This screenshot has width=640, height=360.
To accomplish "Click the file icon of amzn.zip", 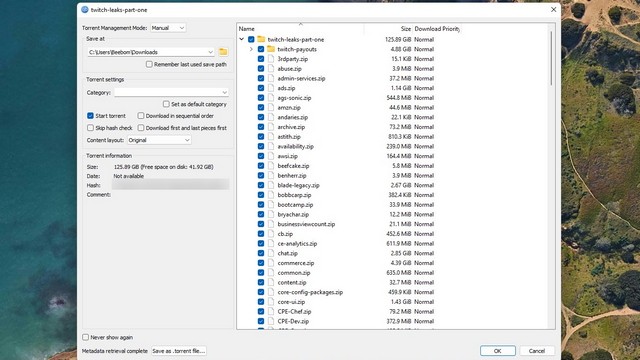I will [271, 107].
